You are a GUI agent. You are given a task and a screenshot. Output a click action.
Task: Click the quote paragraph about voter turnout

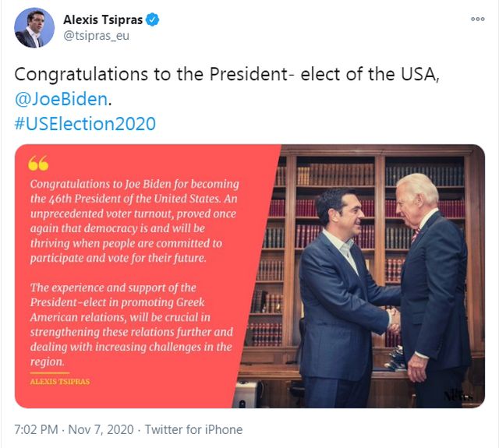(x=133, y=221)
